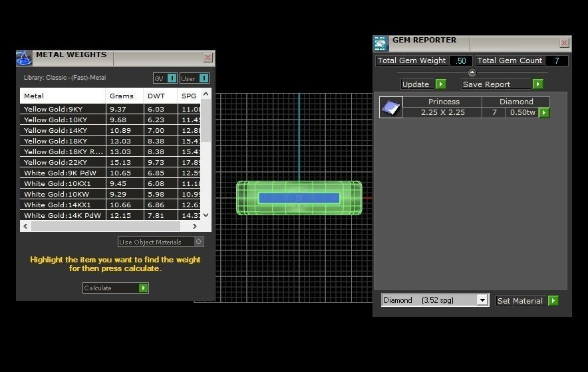This screenshot has height=372, width=588.
Task: Click the 0.50tw weight cell
Action: click(x=522, y=112)
